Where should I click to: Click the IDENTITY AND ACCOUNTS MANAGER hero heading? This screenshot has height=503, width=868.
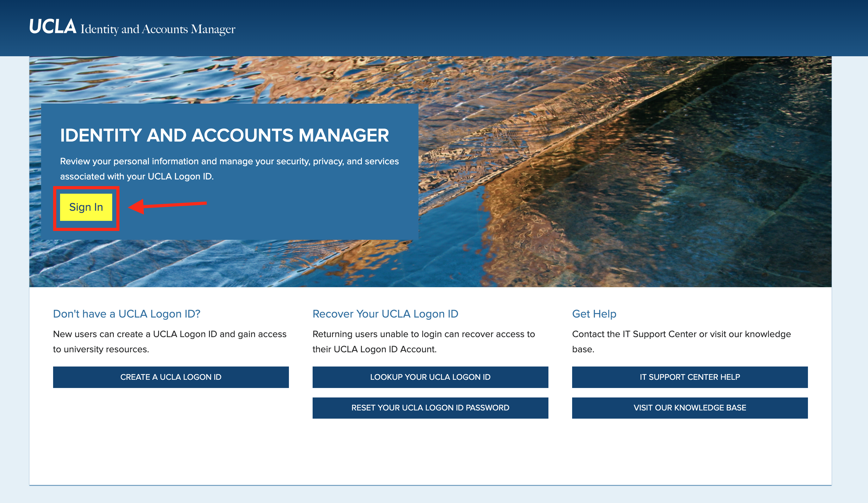coord(224,135)
